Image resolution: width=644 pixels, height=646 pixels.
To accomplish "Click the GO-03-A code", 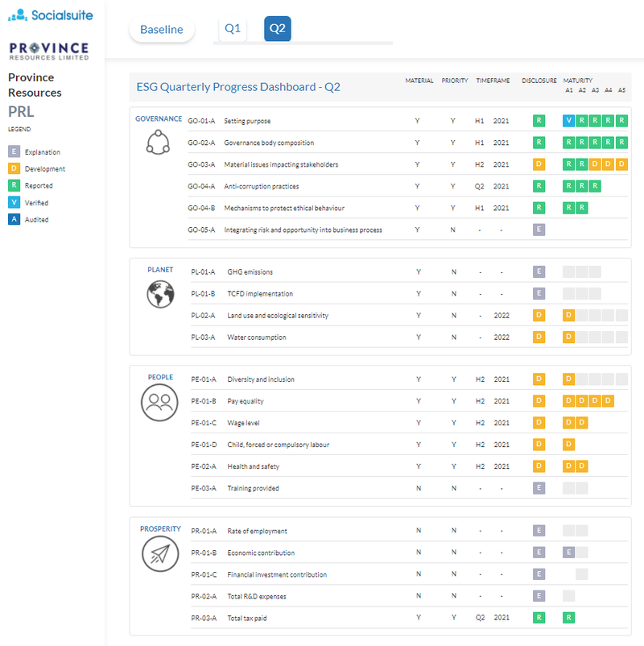I will click(201, 165).
